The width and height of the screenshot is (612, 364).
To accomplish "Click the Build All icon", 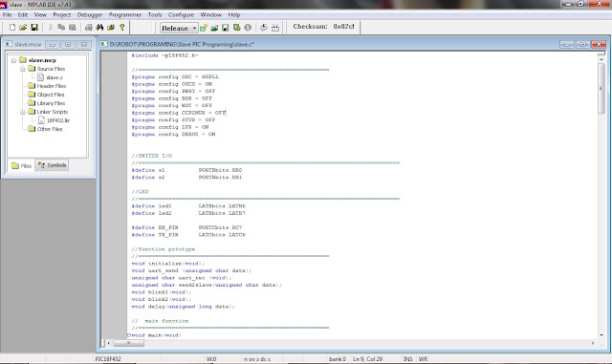I will coord(275,28).
